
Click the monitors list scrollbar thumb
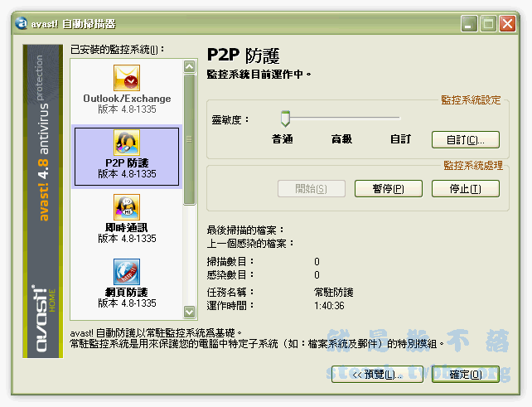[x=189, y=139]
